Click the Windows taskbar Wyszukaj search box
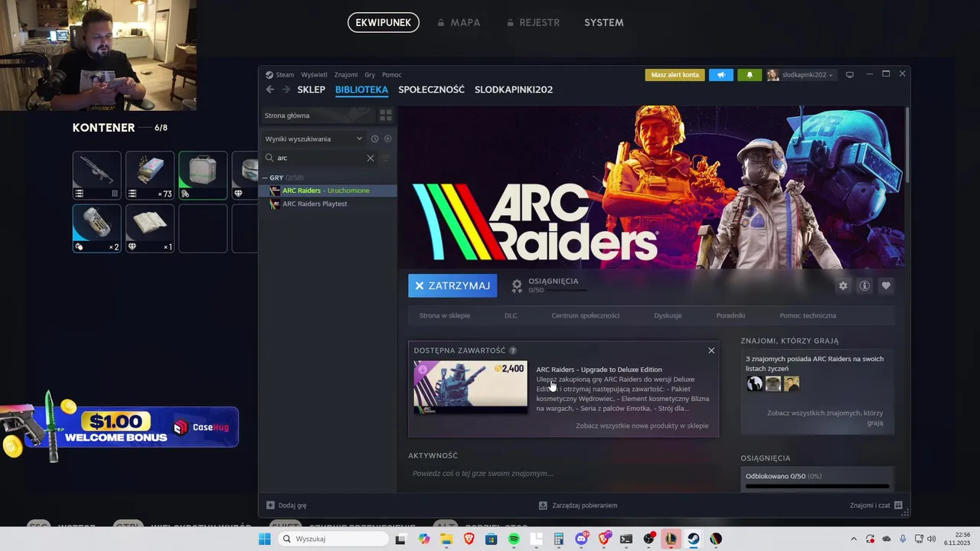980x551 pixels. [x=332, y=539]
